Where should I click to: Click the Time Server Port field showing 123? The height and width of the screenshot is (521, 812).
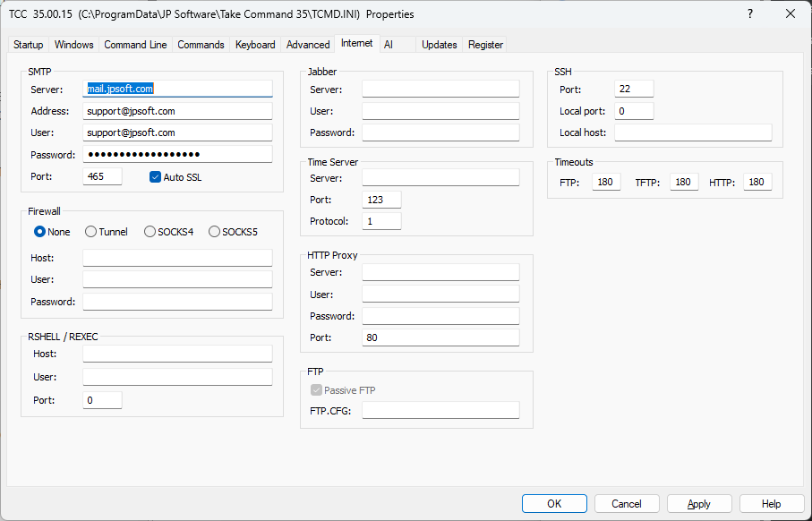pos(381,200)
